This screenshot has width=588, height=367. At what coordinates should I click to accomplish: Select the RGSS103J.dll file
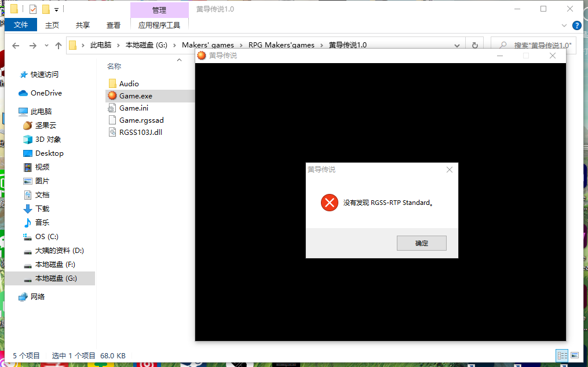point(141,133)
